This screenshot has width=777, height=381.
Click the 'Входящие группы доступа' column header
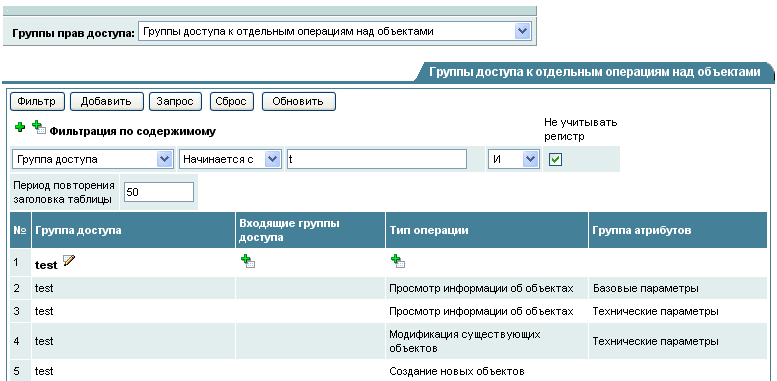(x=310, y=230)
